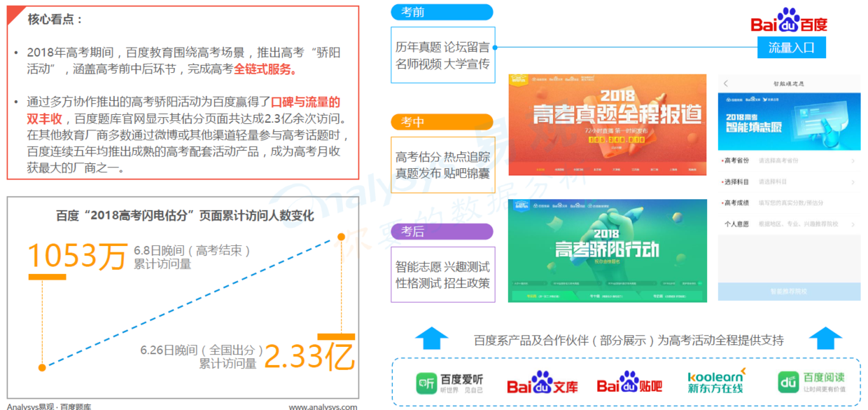This screenshot has width=868, height=410.
Task: Click the Baidu 百度 logo at top right
Action: pos(789,21)
